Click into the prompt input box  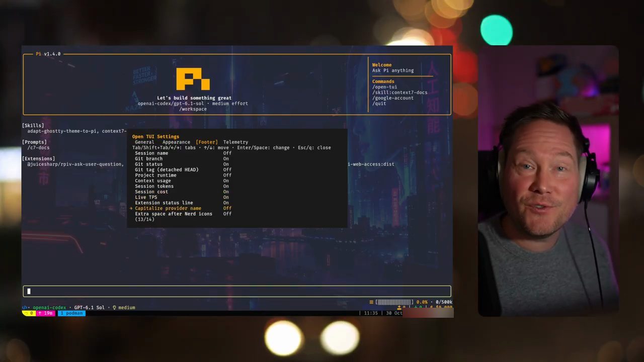pyautogui.click(x=236, y=291)
